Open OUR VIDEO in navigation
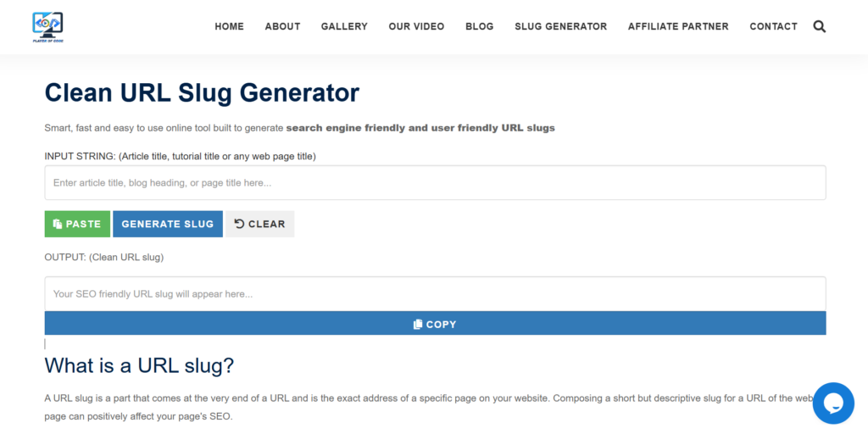This screenshot has width=868, height=434. [416, 26]
